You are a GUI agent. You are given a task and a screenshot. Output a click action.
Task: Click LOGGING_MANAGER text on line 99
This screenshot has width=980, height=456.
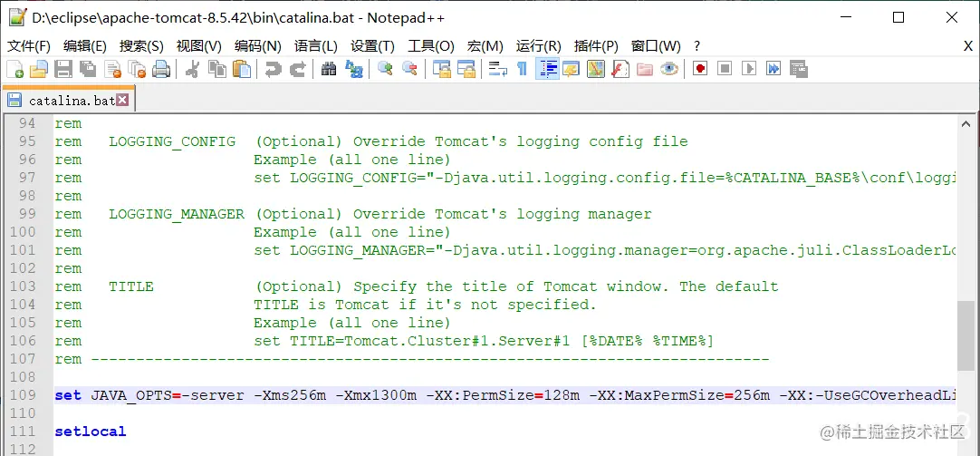pyautogui.click(x=177, y=214)
